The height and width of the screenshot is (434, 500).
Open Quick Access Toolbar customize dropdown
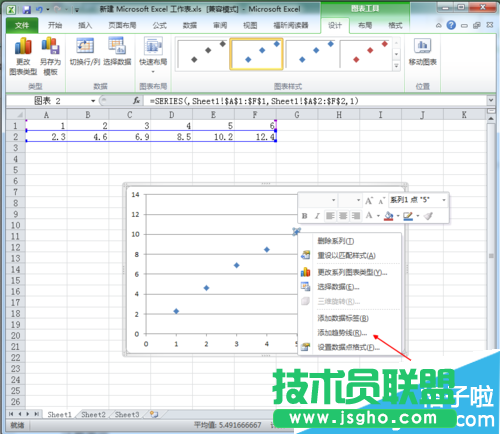coord(77,10)
